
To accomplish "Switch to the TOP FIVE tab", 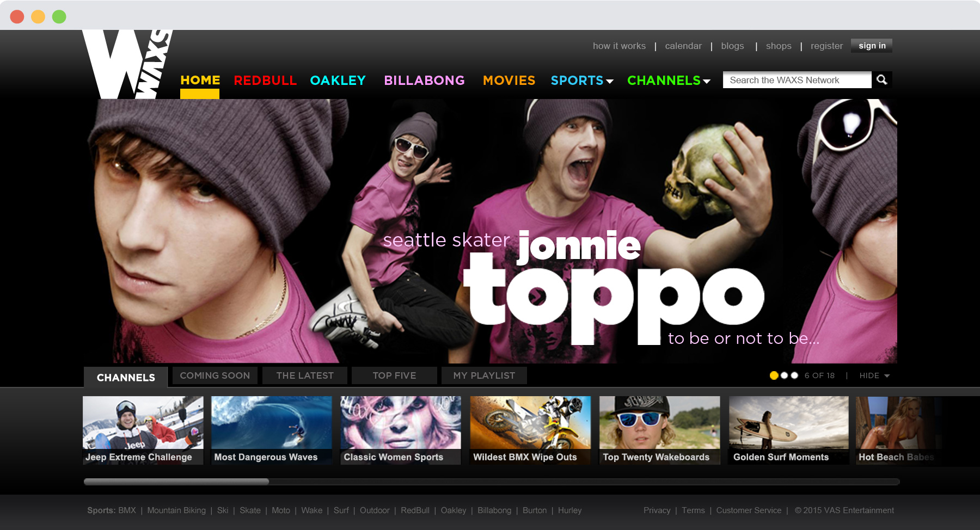I will tap(394, 375).
